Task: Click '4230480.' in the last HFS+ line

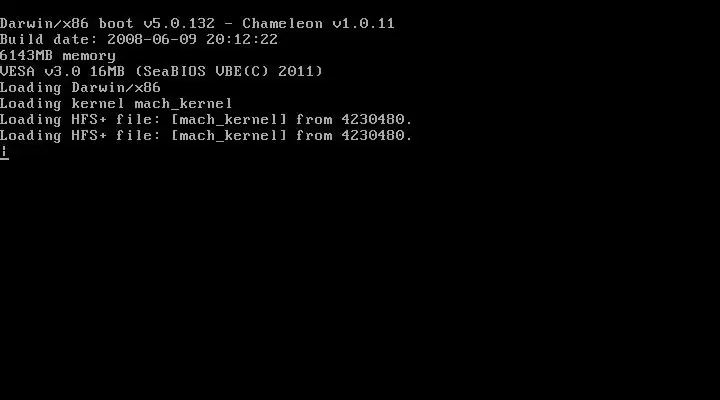Action: click(377, 136)
